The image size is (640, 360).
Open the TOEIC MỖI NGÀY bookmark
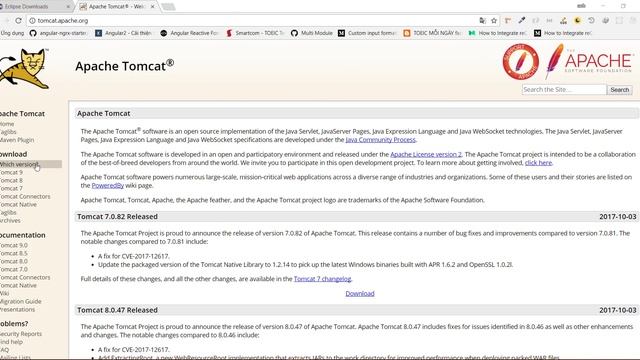(x=432, y=33)
